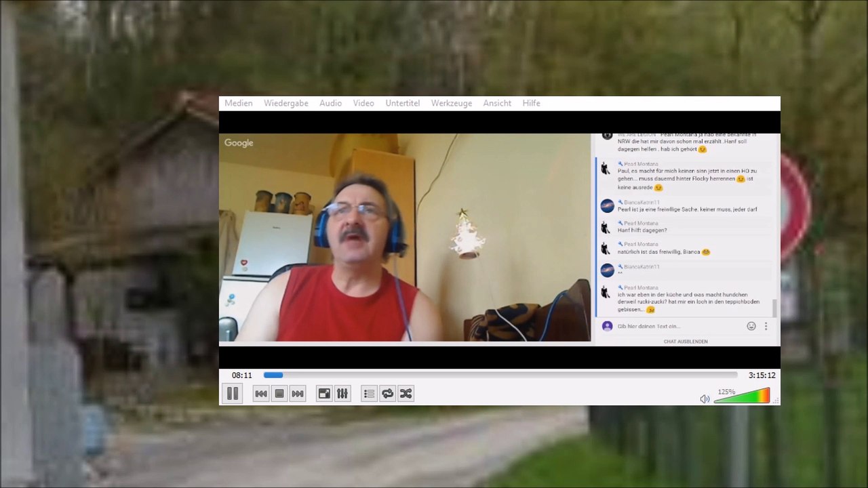
Task: Click the purple user avatar beside chat input
Action: click(607, 326)
